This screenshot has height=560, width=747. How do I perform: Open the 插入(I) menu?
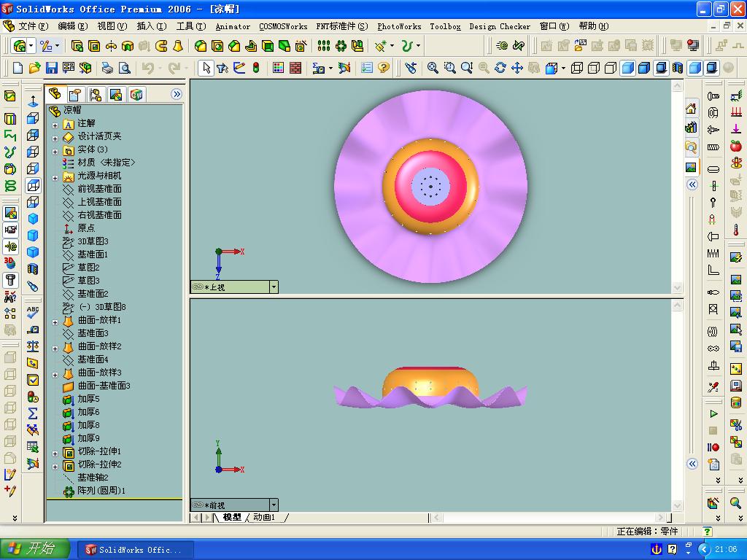[152, 26]
